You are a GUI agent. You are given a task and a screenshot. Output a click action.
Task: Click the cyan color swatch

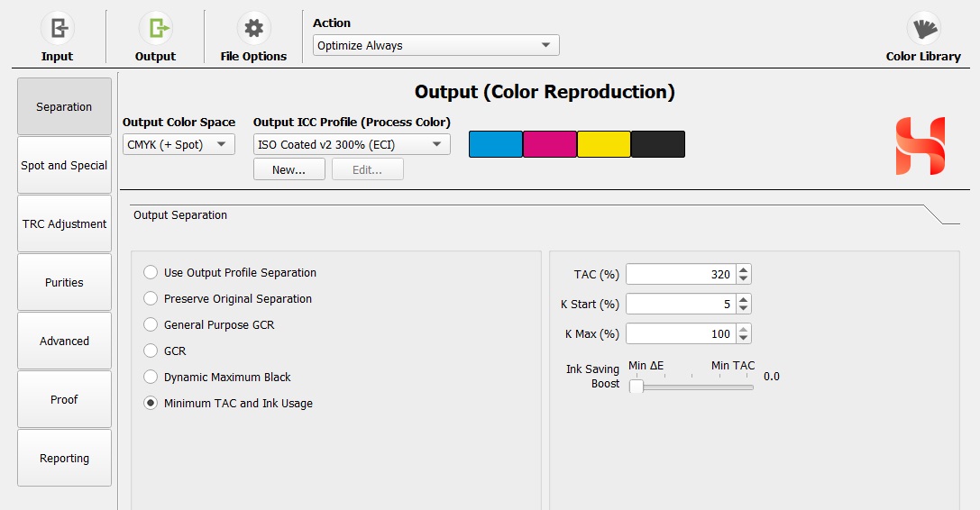[496, 144]
